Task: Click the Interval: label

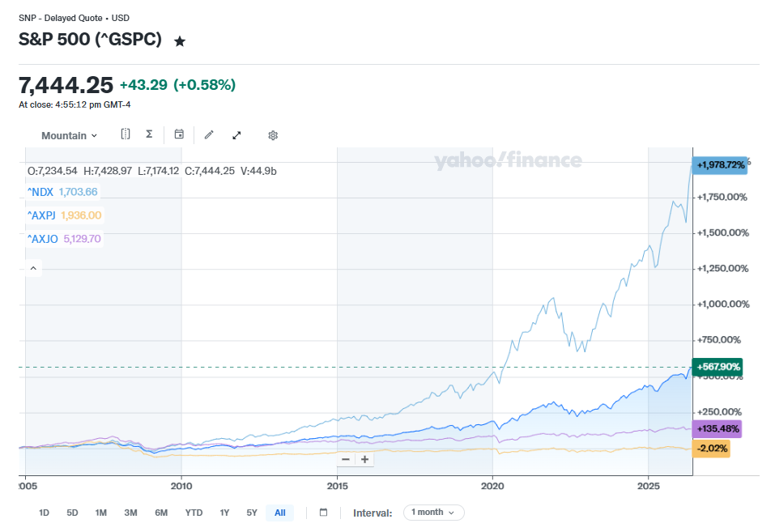Action: (373, 513)
